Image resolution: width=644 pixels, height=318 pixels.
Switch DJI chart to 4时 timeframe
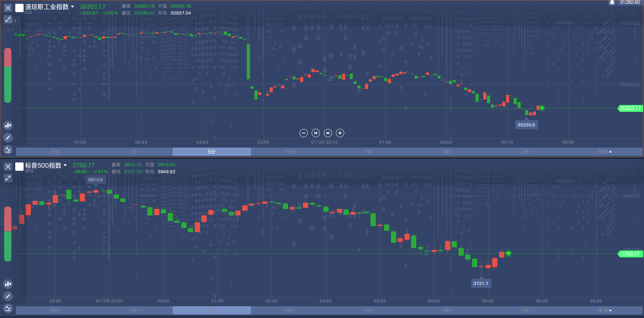point(447,152)
